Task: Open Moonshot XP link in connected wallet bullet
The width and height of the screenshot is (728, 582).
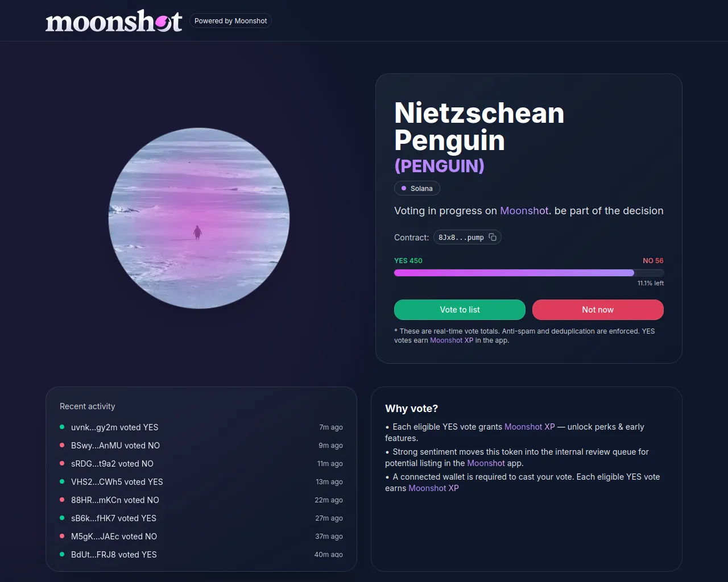Action: [433, 488]
